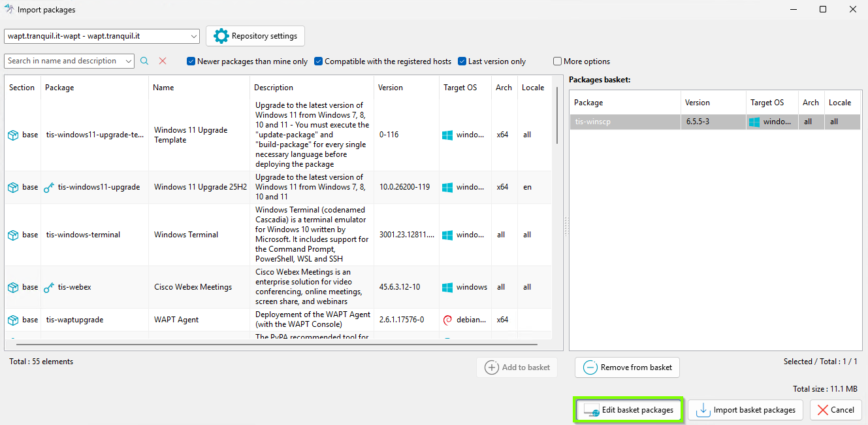
Task: Click the Windows logo in basket tis-winscp row
Action: pyautogui.click(x=754, y=122)
